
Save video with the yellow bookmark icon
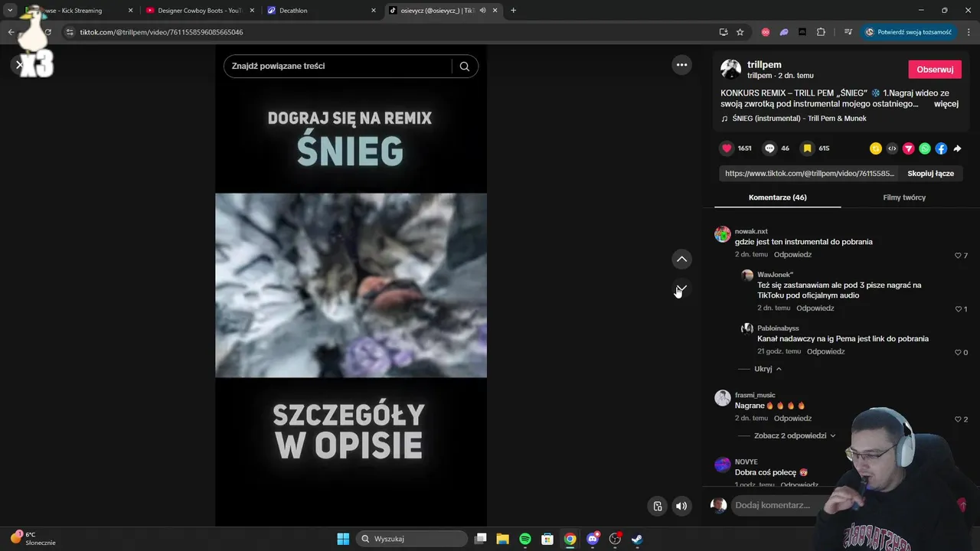(x=807, y=148)
